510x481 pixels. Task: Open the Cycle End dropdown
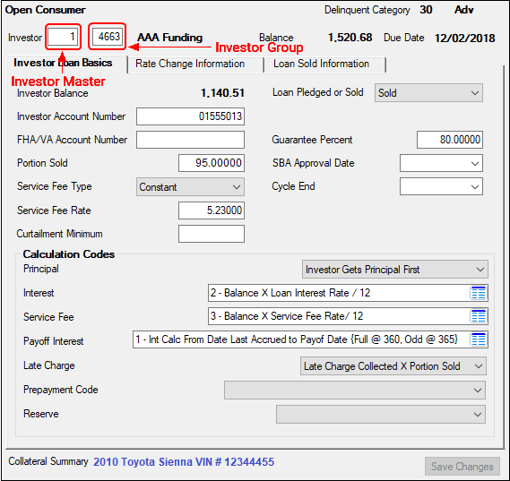point(441,186)
